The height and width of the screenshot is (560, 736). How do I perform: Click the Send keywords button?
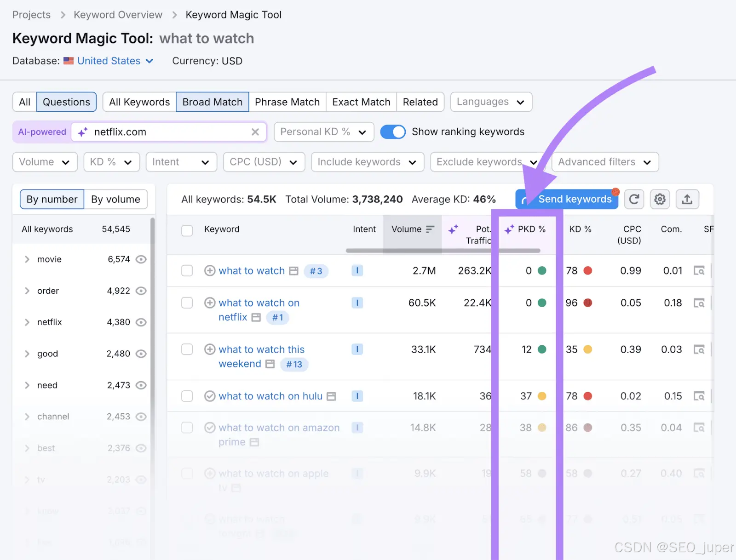[567, 199]
